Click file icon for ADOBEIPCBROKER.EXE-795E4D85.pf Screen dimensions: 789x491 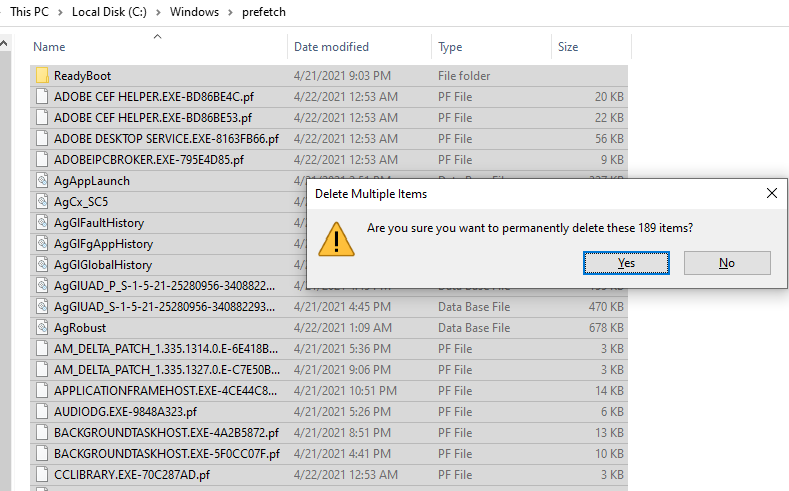(42, 160)
